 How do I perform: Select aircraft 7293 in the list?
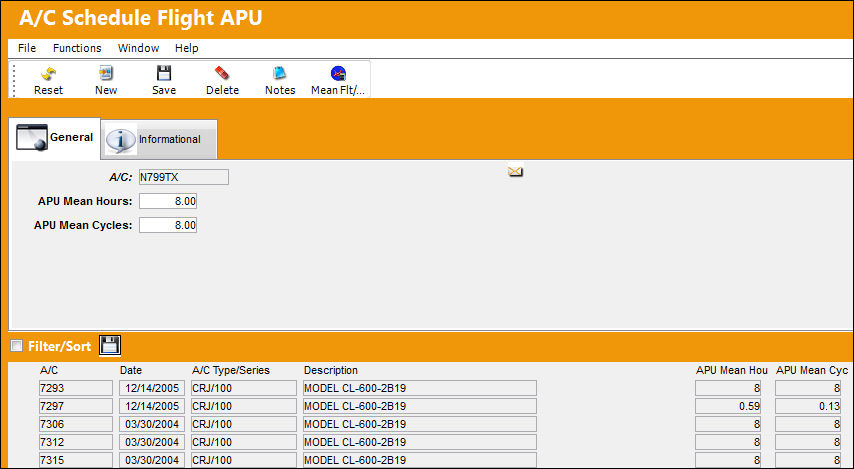coord(76,388)
